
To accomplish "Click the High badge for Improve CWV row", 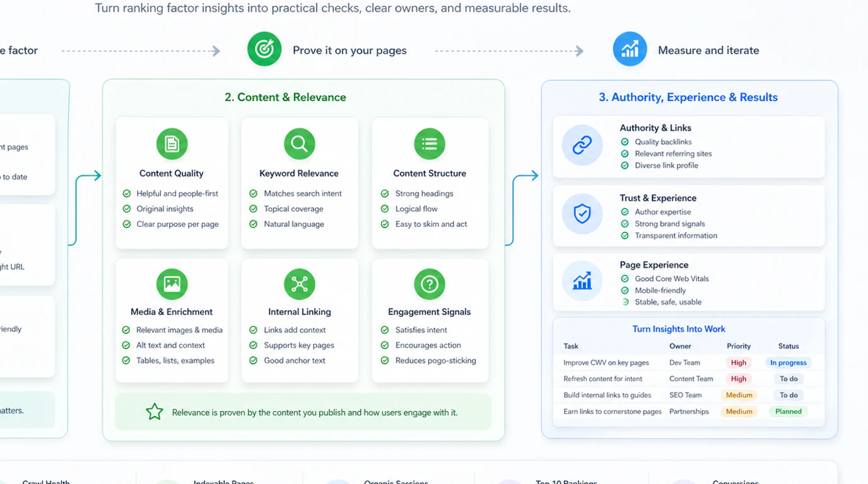I will coord(739,362).
